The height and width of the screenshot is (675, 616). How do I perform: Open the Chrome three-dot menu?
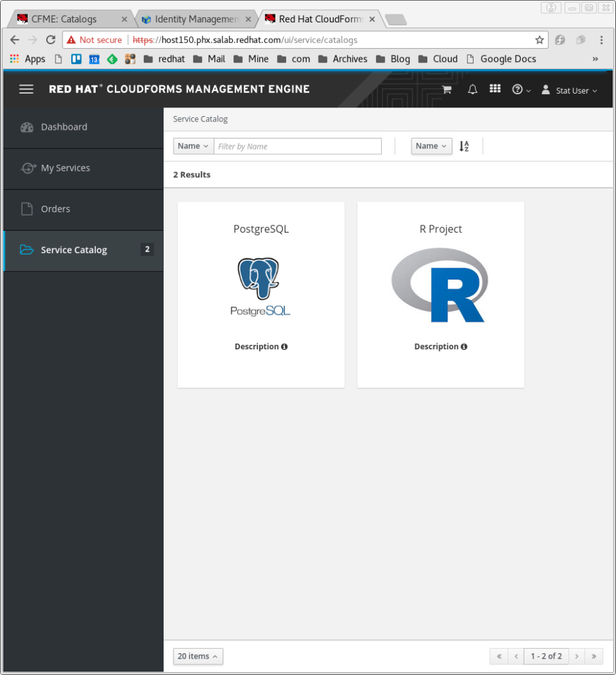pyautogui.click(x=601, y=40)
